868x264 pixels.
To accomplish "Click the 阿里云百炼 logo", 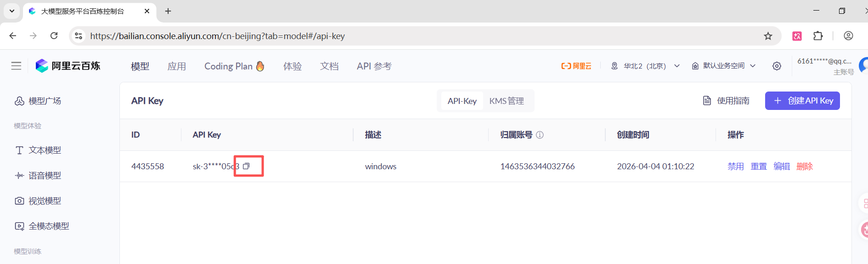I will tap(68, 66).
